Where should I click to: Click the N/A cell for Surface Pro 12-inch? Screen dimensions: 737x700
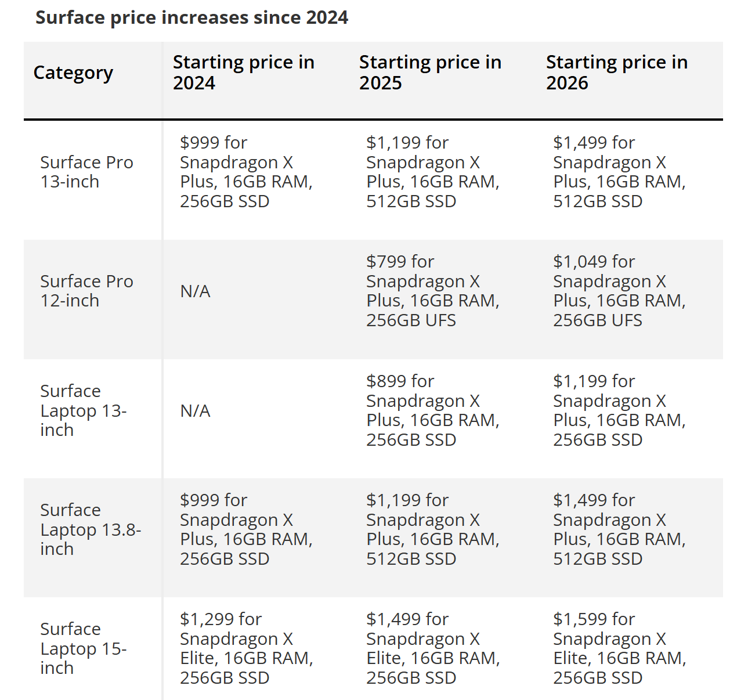pos(195,291)
